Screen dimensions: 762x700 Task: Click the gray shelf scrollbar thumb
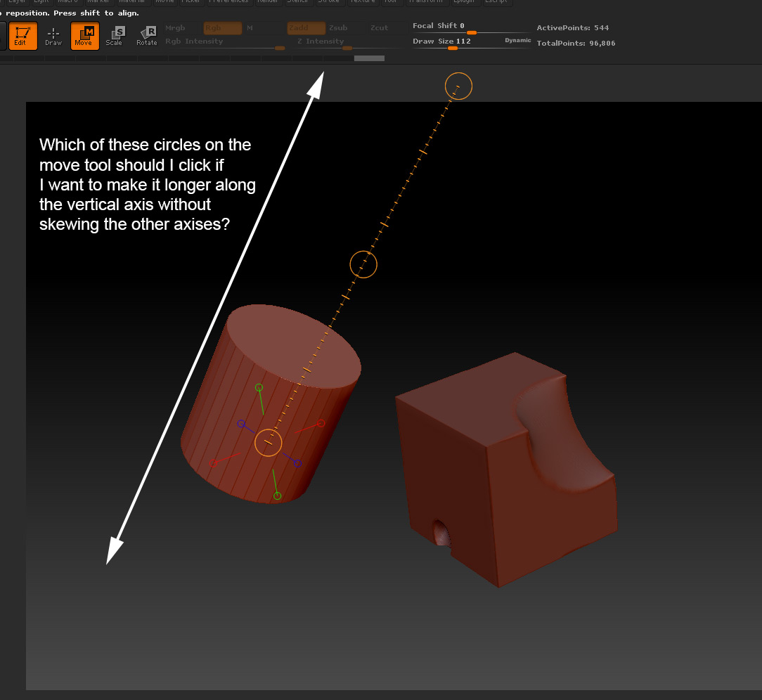click(x=369, y=58)
